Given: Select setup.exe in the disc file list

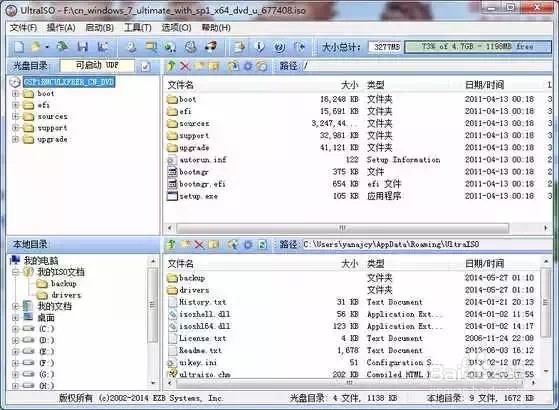Looking at the screenshot, I should 198,196.
